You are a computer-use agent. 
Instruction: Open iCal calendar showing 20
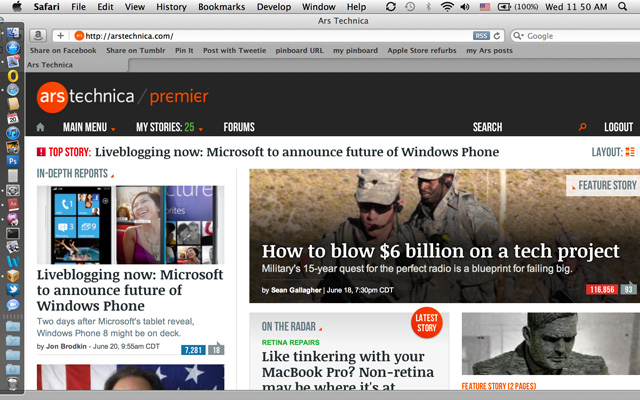[13, 118]
